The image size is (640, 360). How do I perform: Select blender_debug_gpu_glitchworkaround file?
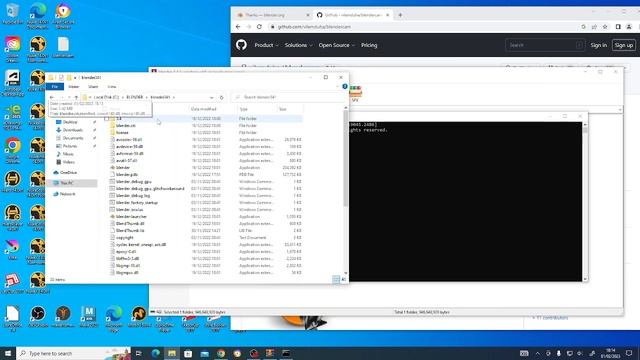150,189
